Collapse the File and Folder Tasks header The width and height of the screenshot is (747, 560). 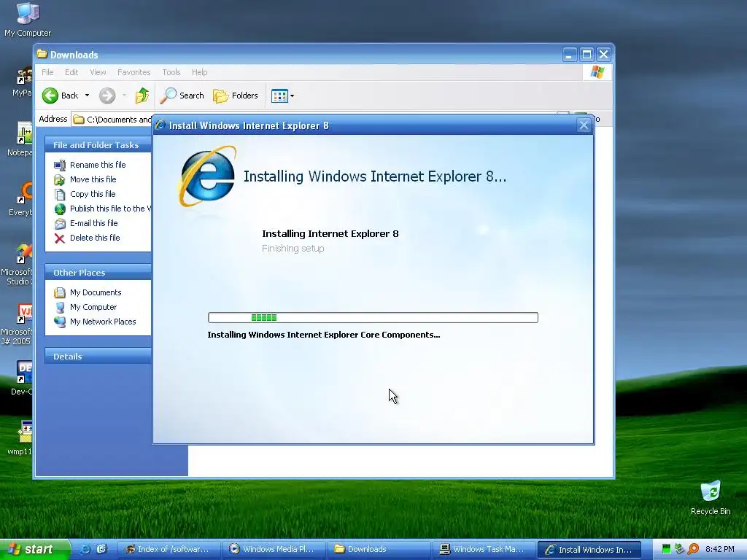tap(98, 145)
